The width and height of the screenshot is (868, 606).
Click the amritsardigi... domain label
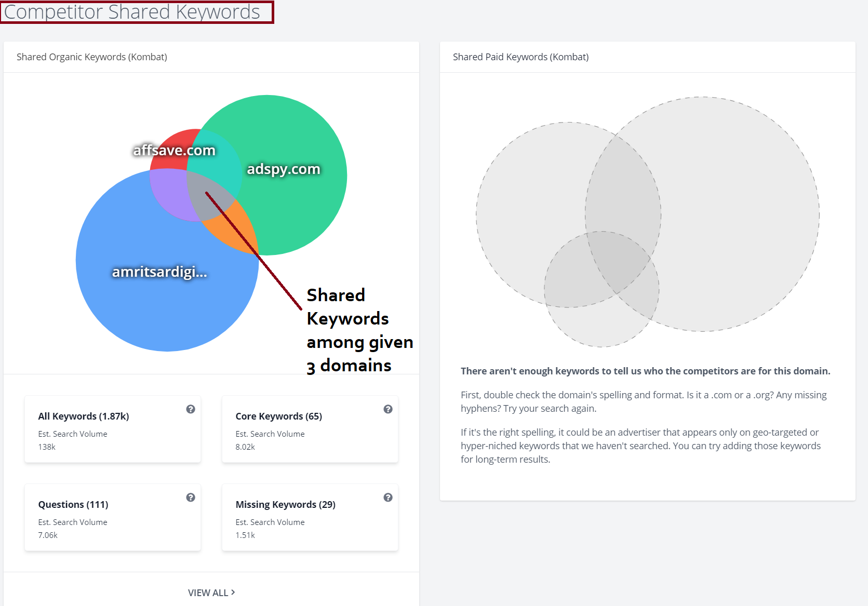pyautogui.click(x=159, y=272)
